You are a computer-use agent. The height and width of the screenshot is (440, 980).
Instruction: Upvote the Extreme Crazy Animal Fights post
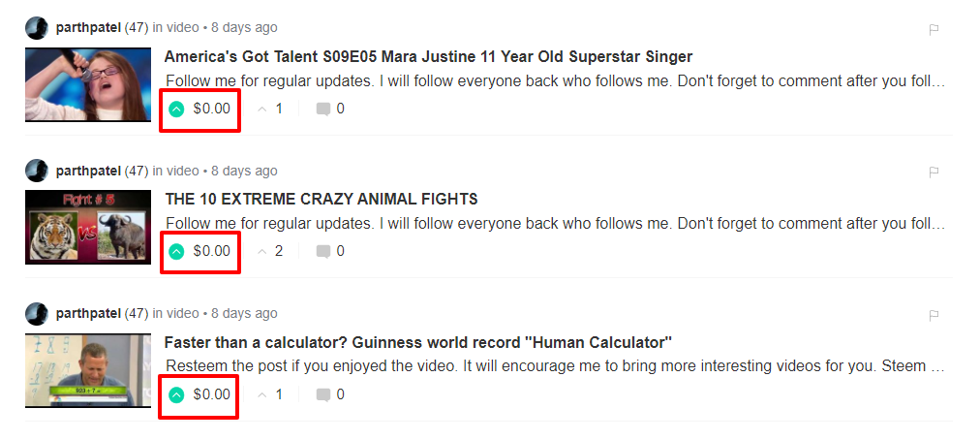176,252
